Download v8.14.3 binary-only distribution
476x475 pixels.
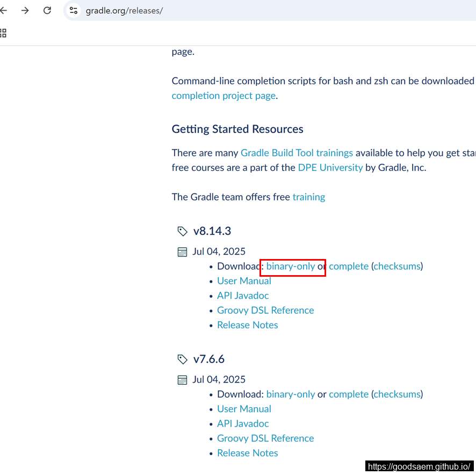pos(291,267)
